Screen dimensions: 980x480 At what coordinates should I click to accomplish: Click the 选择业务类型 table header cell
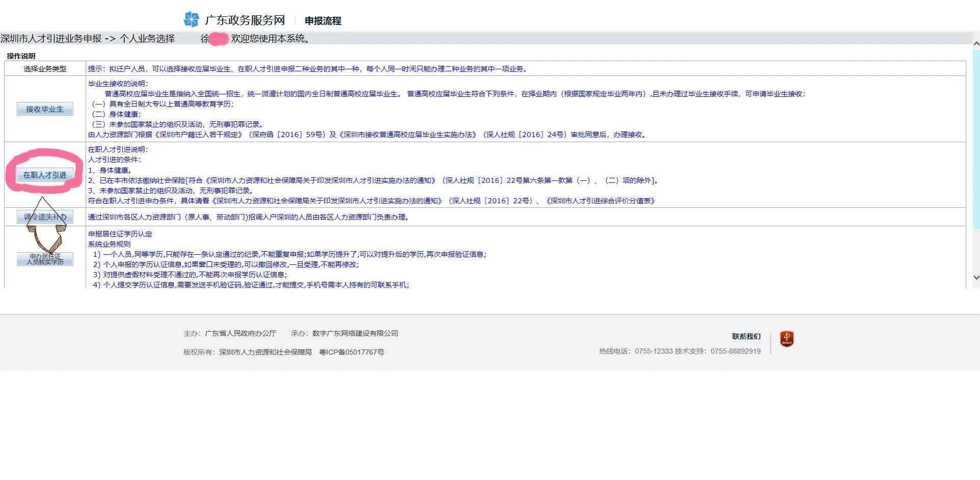point(45,69)
